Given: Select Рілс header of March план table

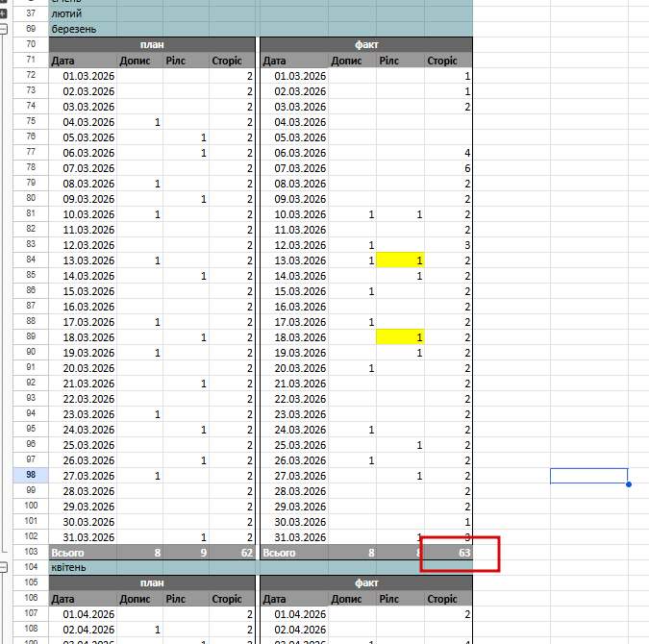Looking at the screenshot, I should point(186,61).
